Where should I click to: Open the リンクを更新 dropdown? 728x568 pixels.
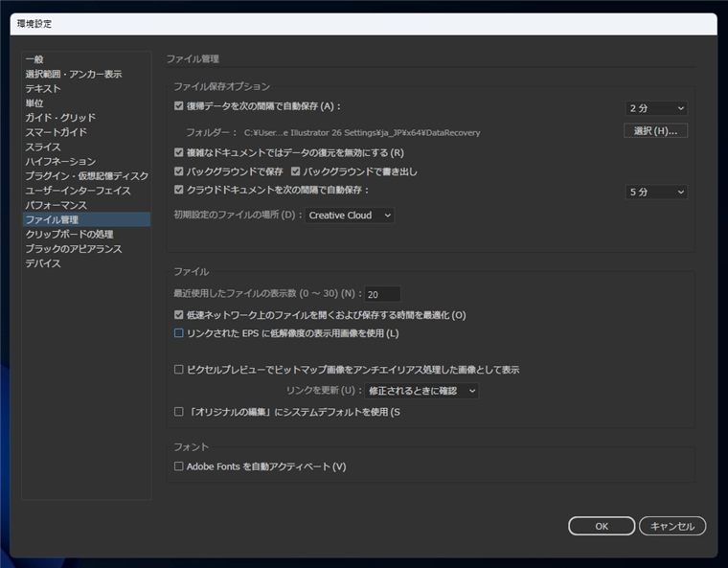coord(421,391)
